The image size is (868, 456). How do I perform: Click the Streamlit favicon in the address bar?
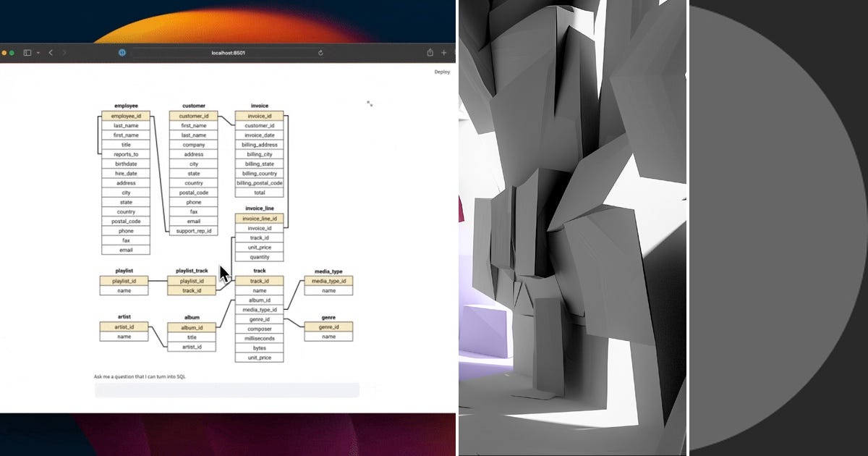pos(122,52)
